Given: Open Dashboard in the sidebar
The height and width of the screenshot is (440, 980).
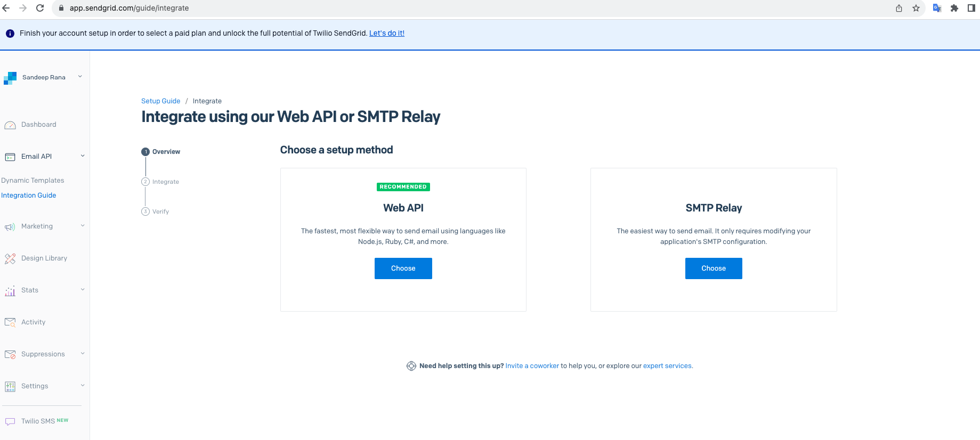Looking at the screenshot, I should (x=38, y=125).
